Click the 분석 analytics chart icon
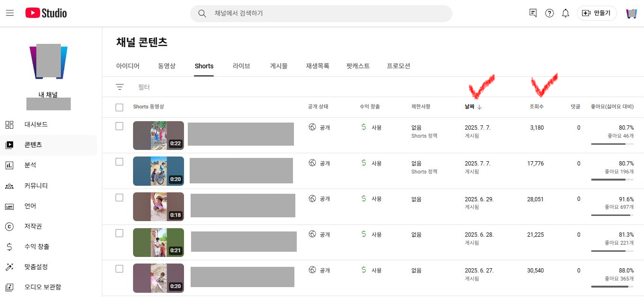 click(9, 165)
